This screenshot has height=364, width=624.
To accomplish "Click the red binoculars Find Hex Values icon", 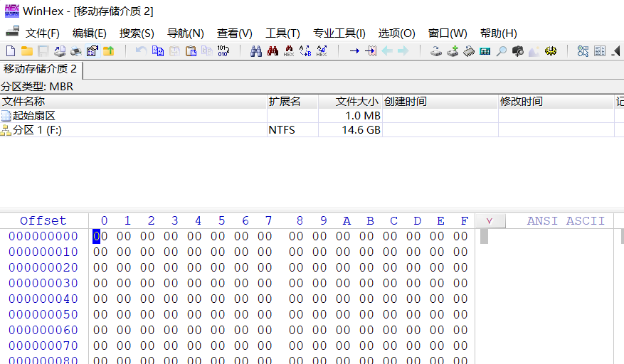I will point(273,51).
